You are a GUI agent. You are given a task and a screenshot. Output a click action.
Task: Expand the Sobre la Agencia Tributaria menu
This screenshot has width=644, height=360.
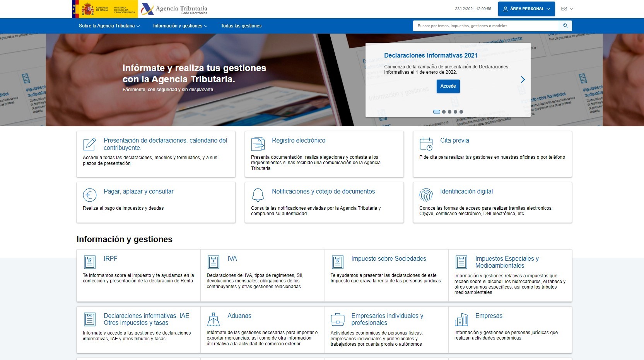click(109, 26)
